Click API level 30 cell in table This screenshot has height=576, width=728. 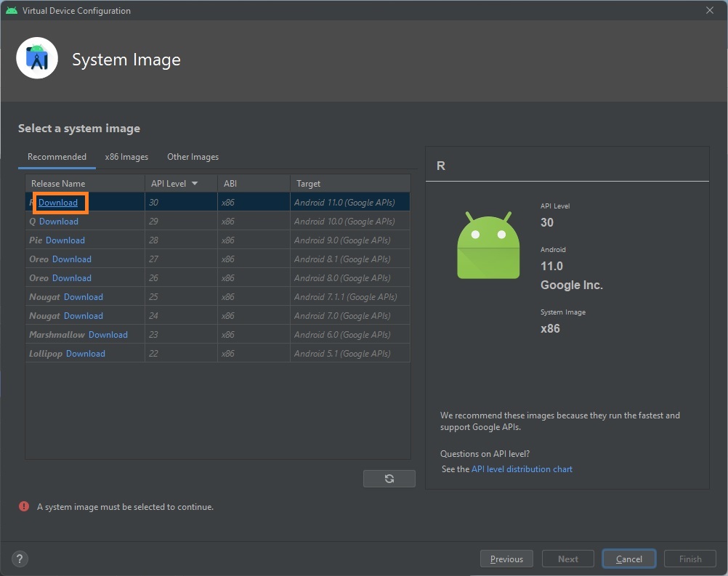[x=181, y=203]
